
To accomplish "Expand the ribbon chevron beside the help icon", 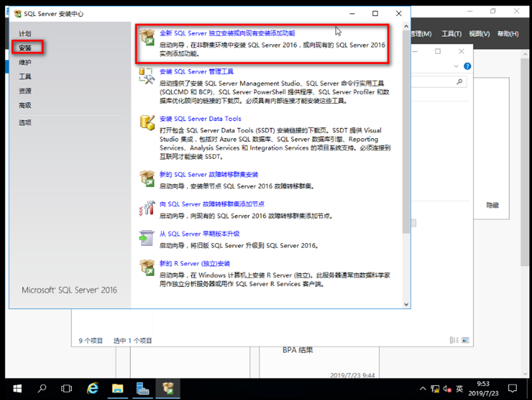I will [456, 66].
